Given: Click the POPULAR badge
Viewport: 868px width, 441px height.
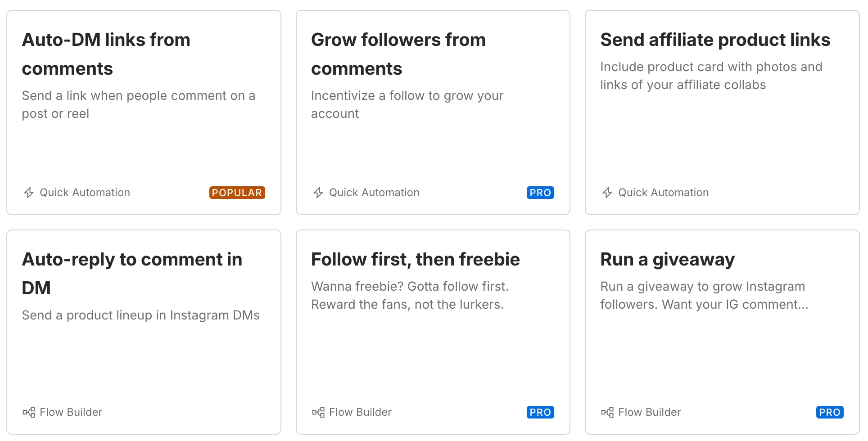Looking at the screenshot, I should tap(237, 193).
